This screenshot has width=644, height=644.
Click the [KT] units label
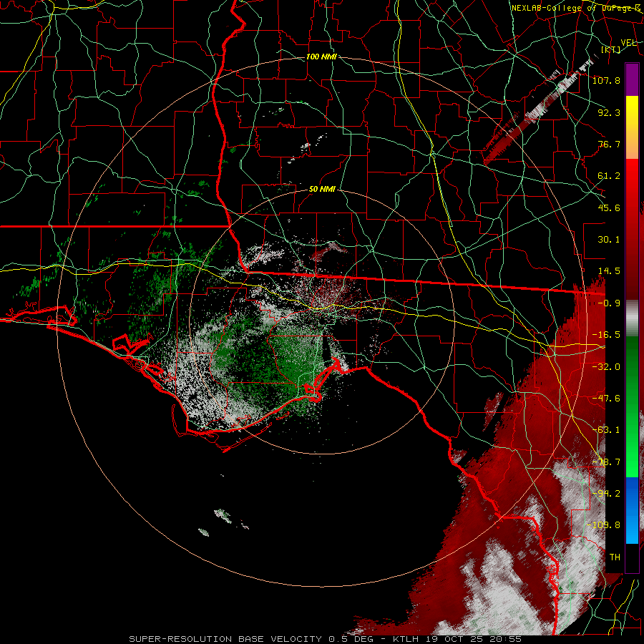(x=611, y=49)
